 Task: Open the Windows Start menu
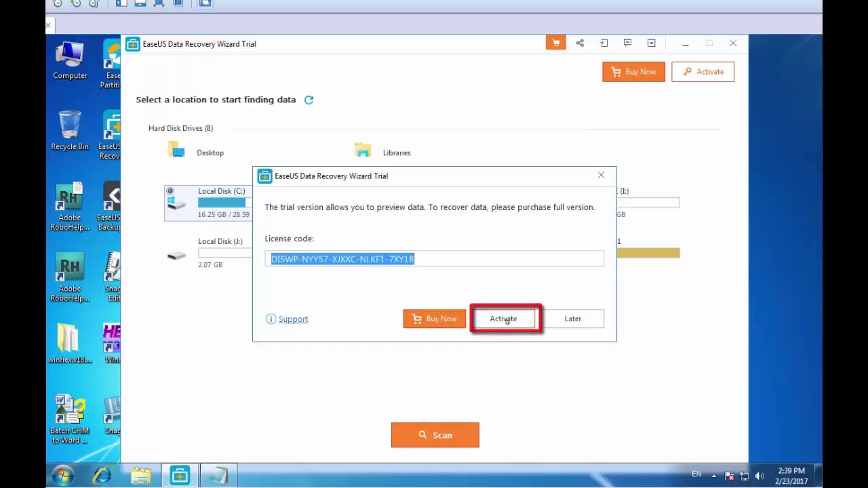tap(62, 476)
